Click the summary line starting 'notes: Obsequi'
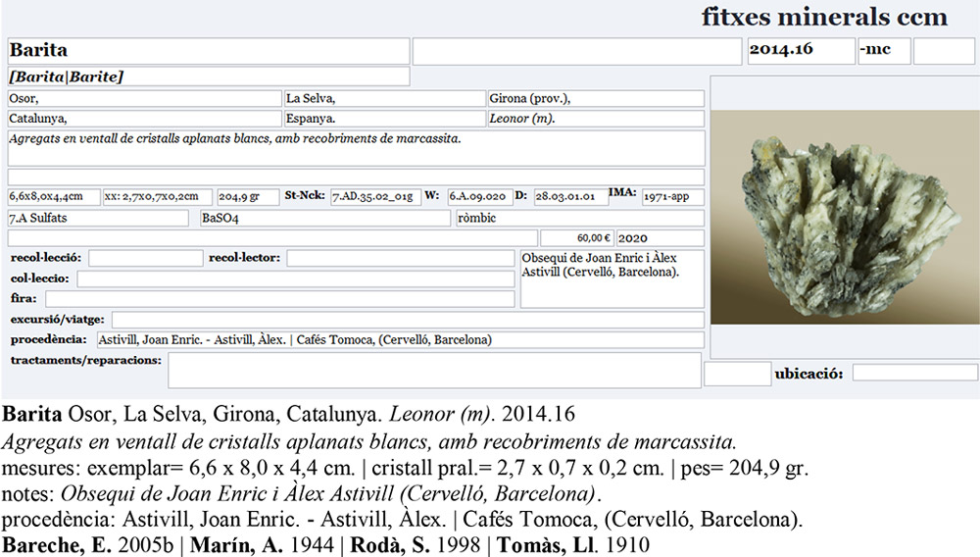 tap(301, 494)
